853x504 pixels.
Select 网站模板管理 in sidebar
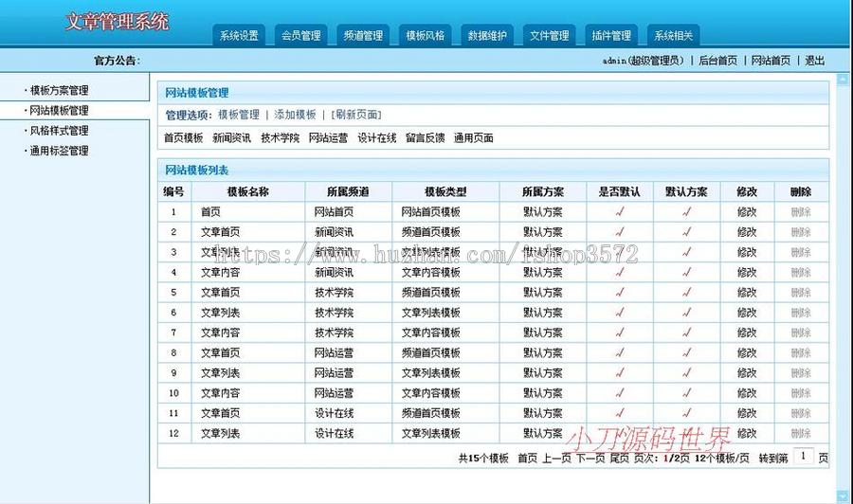pos(59,111)
